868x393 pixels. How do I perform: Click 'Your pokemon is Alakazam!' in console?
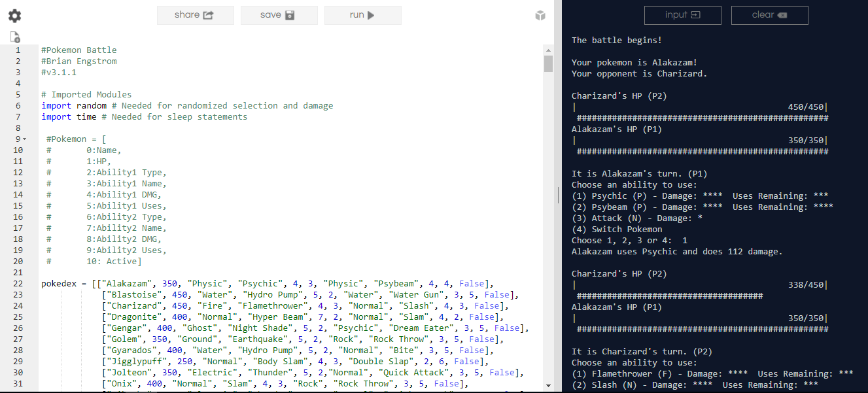point(634,63)
